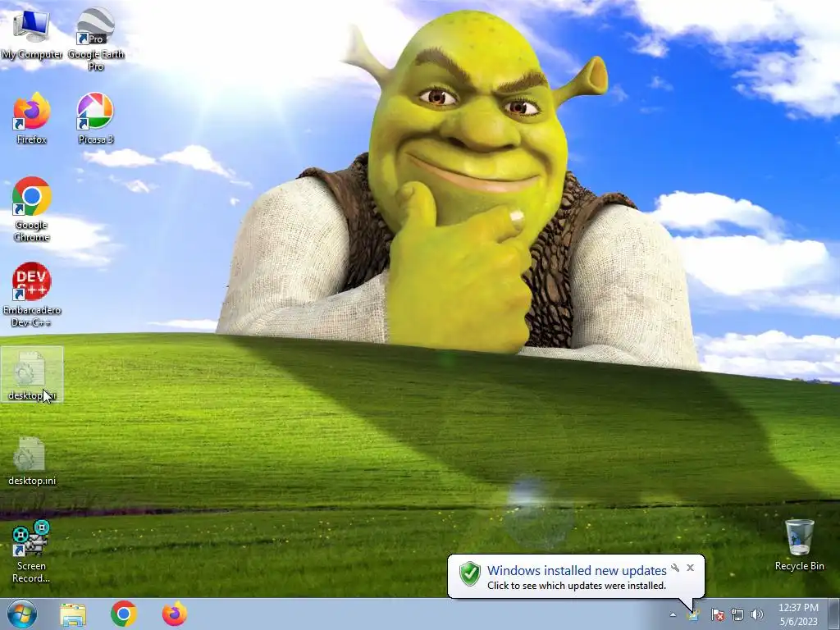
Task: Launch Chrome from the taskbar
Action: 124,614
